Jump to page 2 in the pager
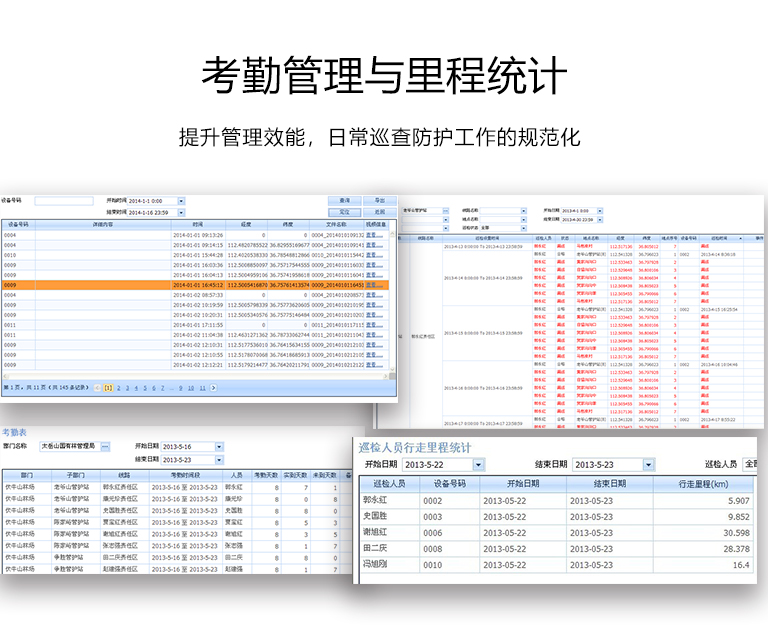 pyautogui.click(x=121, y=387)
